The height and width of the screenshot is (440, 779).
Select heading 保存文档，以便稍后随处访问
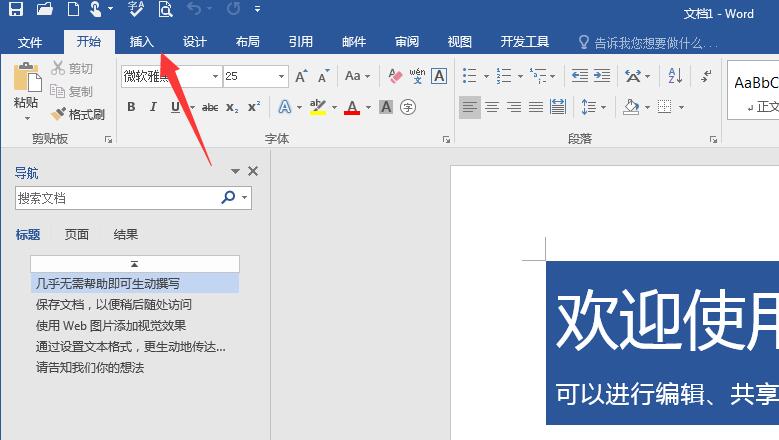click(x=113, y=305)
